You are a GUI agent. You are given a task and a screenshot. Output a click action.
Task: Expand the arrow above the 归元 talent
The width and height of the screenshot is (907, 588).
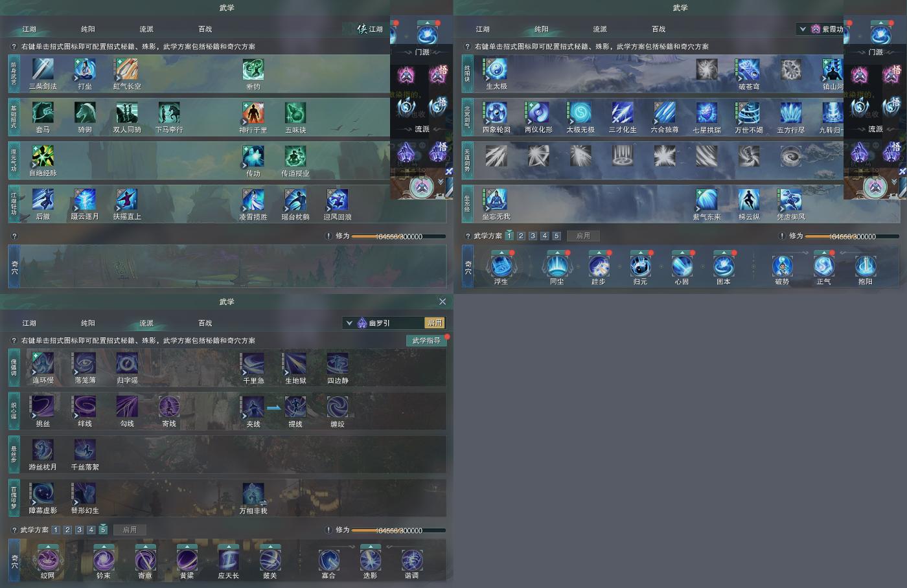640,253
